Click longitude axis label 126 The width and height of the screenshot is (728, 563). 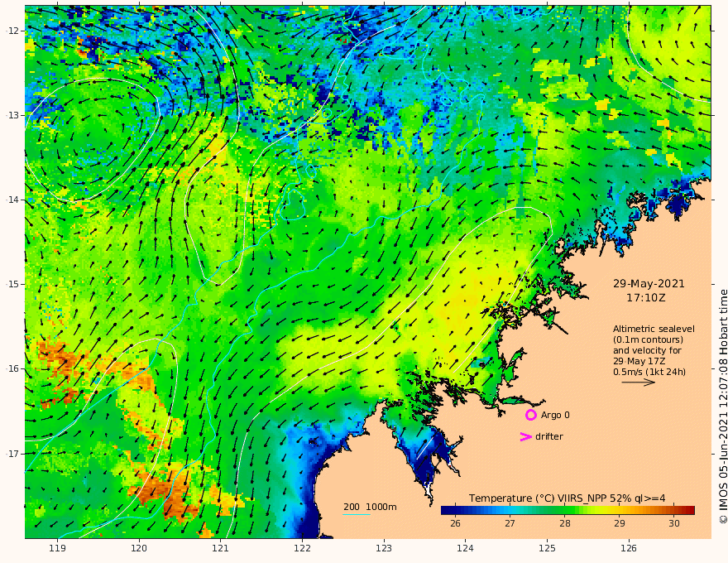(x=629, y=548)
